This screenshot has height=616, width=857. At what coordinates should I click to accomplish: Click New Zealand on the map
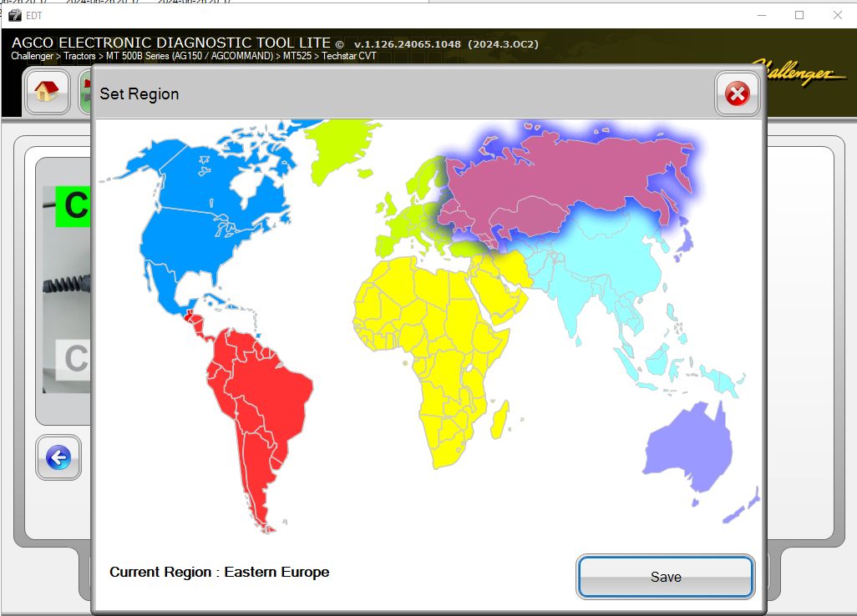(743, 507)
